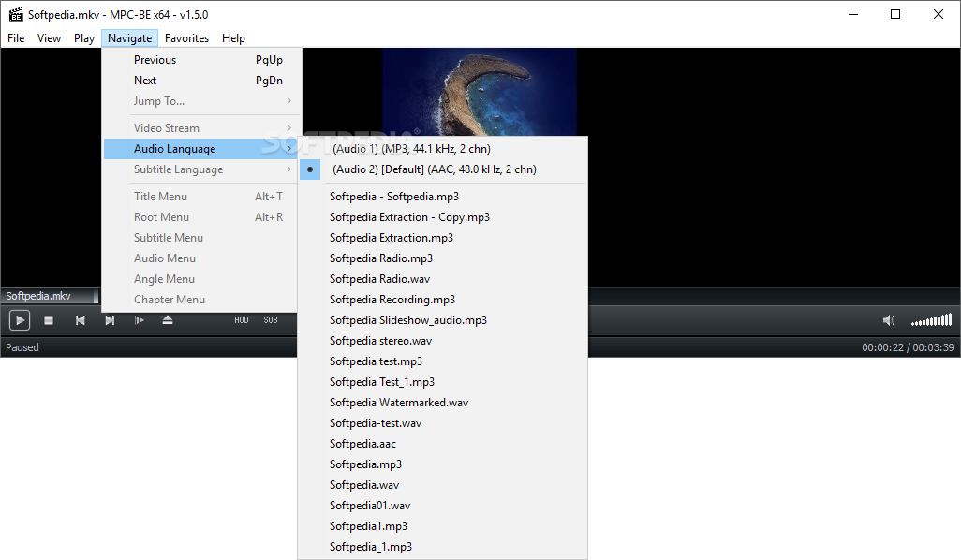The image size is (961, 560).
Task: Choose Softpedia.mp3 in audio list
Action: tap(442, 464)
